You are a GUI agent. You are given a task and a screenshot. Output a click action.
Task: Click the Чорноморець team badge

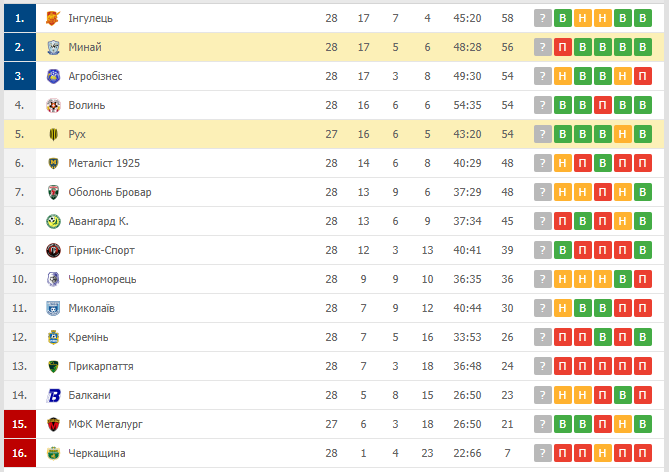click(53, 279)
